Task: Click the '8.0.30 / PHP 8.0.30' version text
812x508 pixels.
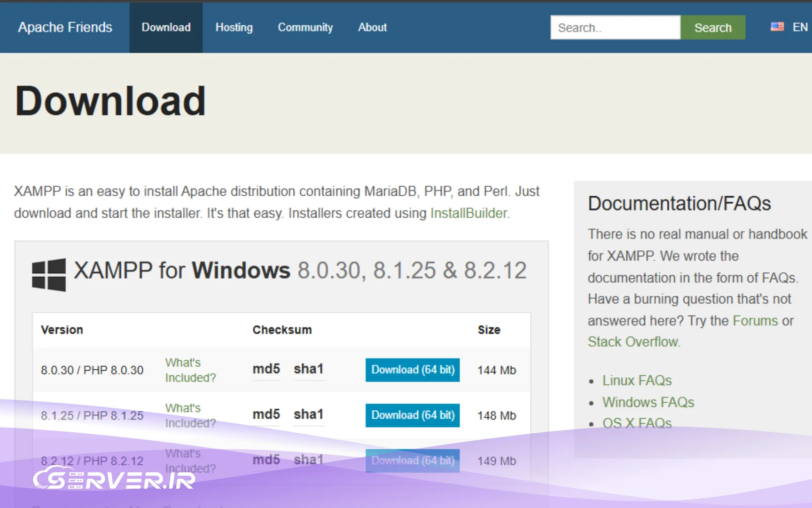Action: tap(92, 370)
